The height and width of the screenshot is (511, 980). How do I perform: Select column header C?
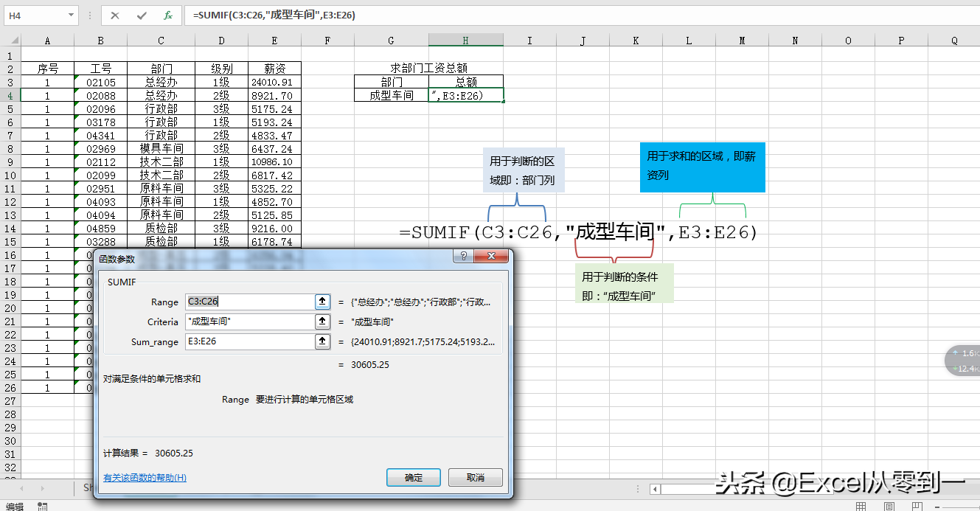coord(161,41)
